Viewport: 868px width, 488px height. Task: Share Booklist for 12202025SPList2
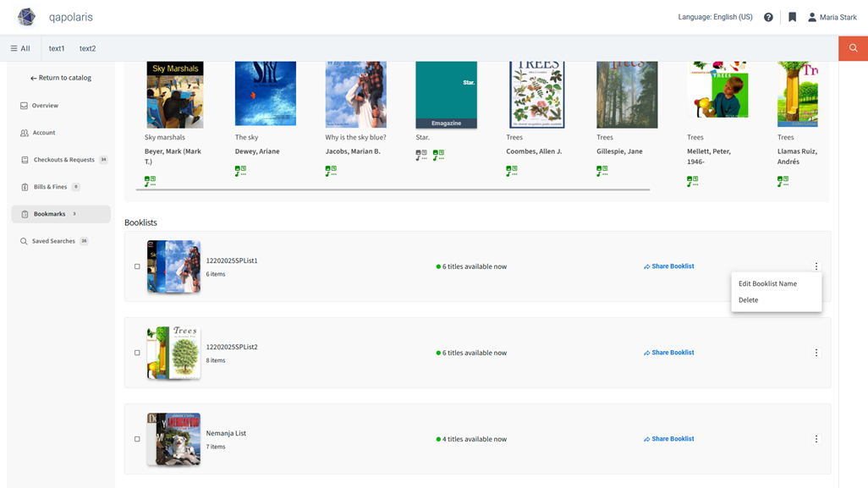(x=668, y=353)
